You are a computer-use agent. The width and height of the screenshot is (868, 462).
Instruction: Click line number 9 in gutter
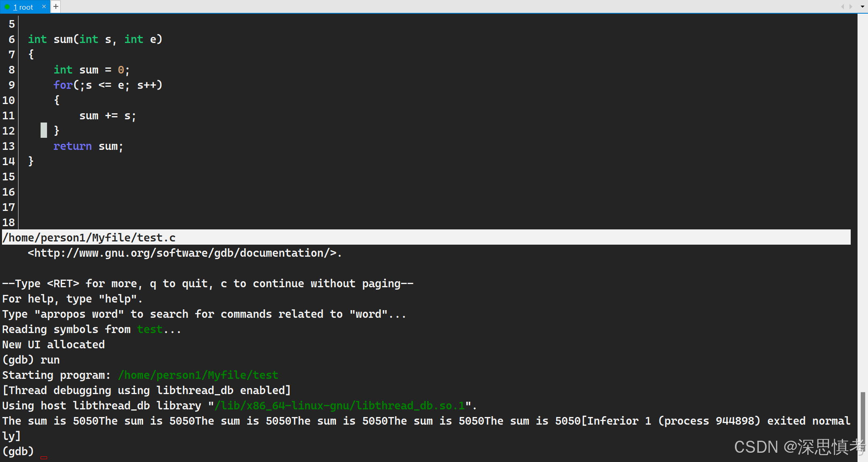pyautogui.click(x=11, y=85)
